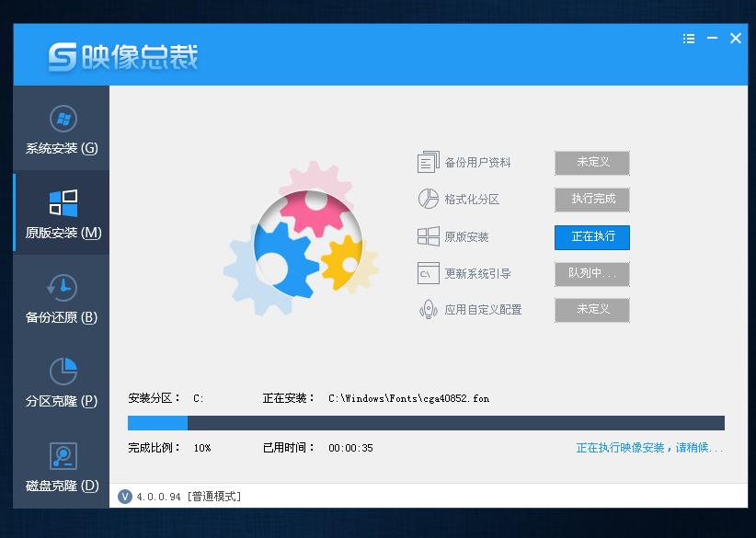The image size is (756, 538).
Task: Click the 更新系统引导 step icon
Action: click(429, 273)
